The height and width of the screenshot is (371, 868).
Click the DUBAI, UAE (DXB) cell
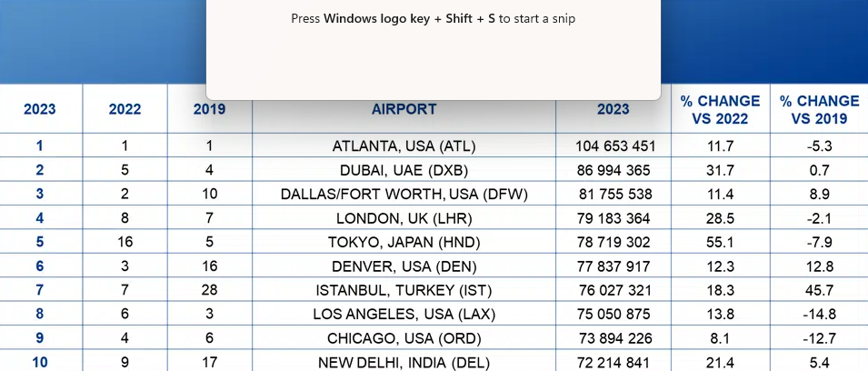tap(404, 170)
